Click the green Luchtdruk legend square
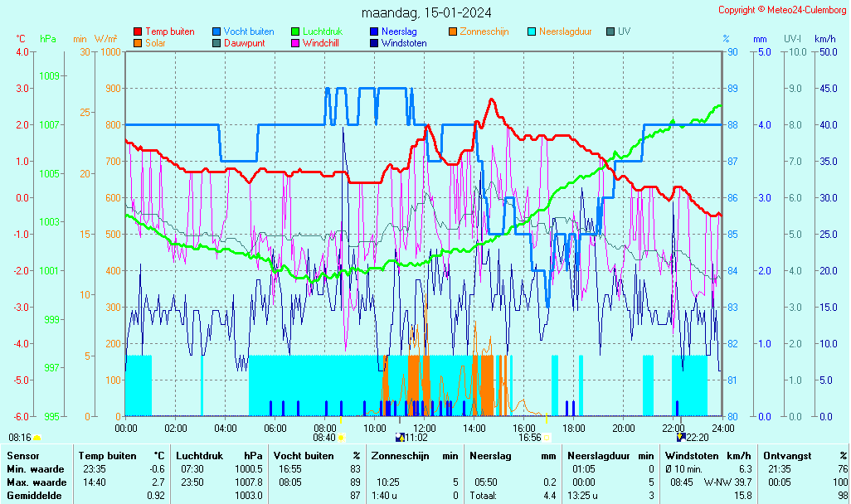The image size is (851, 504). tap(295, 31)
